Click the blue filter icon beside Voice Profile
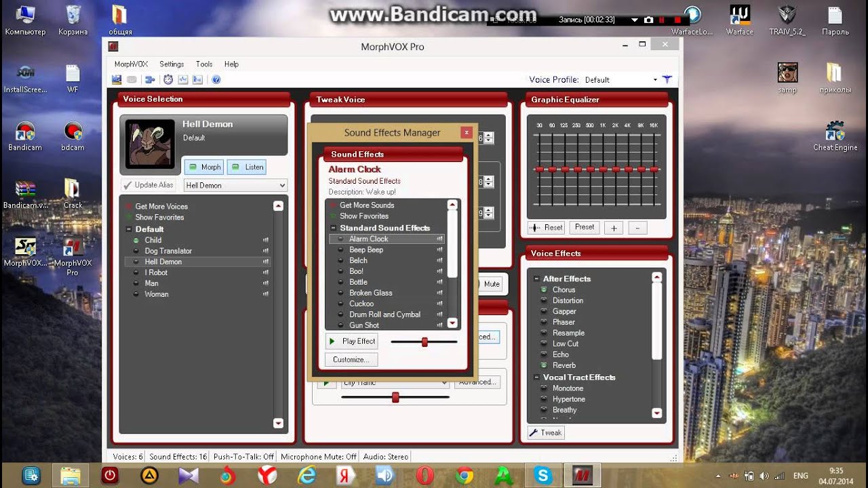This screenshot has height=488, width=868. coord(667,79)
